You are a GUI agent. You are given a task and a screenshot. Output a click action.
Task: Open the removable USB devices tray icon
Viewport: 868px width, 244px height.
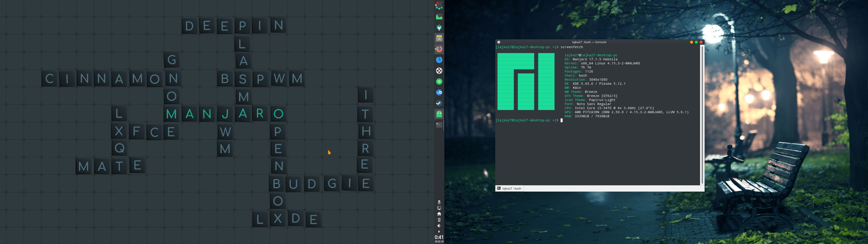[439, 202]
